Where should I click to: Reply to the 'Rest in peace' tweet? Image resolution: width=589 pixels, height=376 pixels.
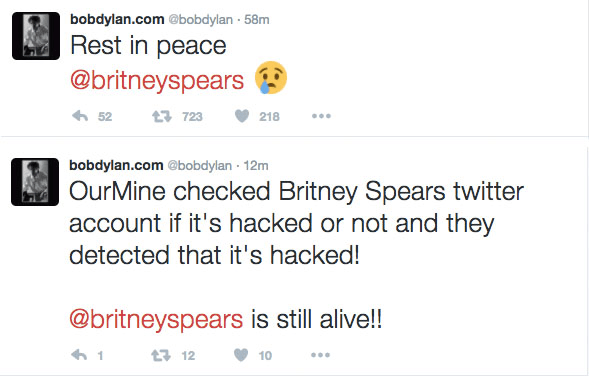[x=80, y=116]
